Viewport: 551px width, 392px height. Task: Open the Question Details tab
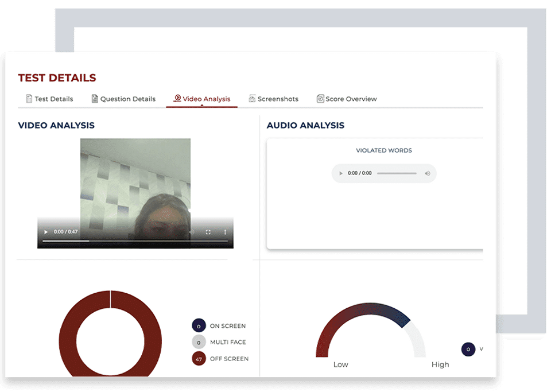point(123,99)
